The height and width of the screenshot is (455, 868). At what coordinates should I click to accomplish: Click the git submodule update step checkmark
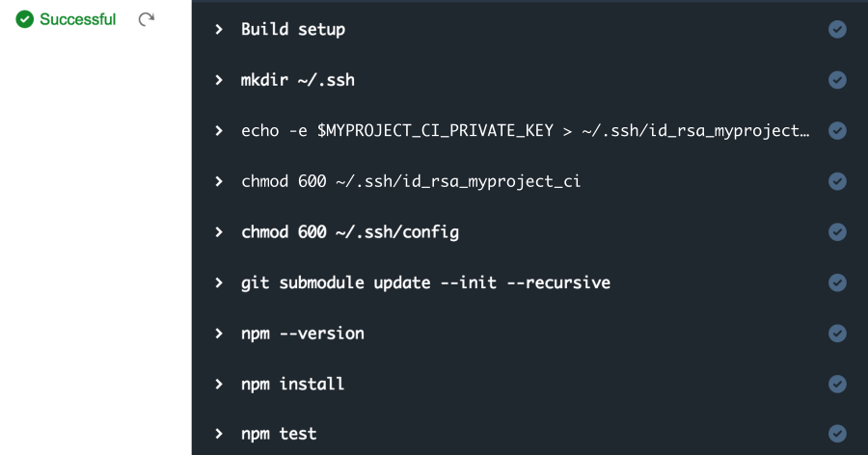[x=837, y=282]
